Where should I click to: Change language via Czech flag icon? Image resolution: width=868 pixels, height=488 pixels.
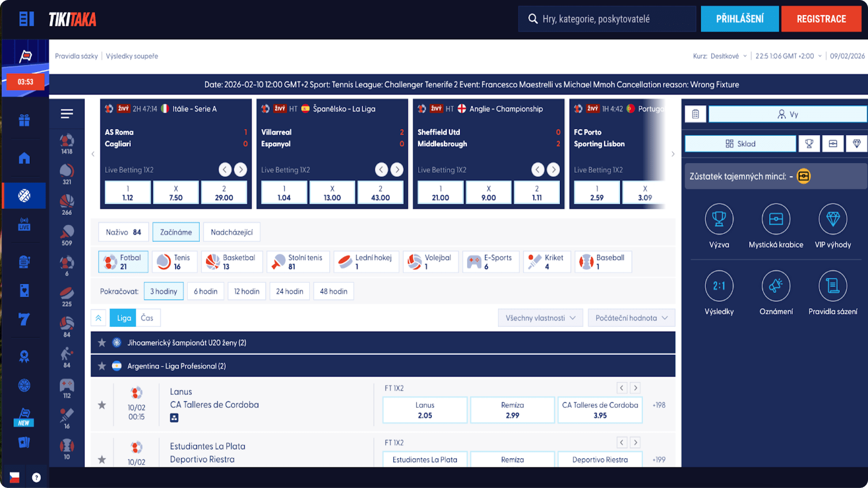point(15,477)
